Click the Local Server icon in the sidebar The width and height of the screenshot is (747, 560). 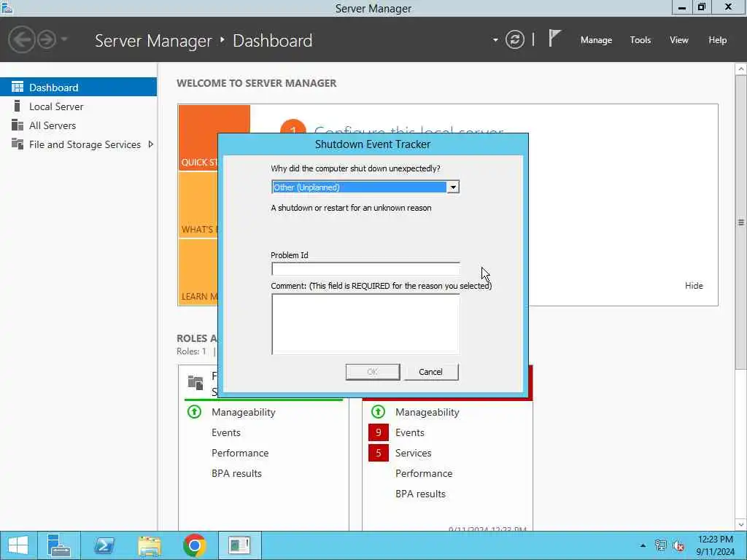coord(18,106)
